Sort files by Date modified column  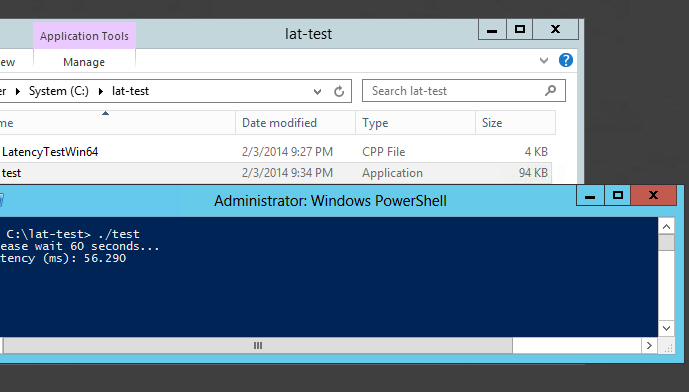[296, 123]
